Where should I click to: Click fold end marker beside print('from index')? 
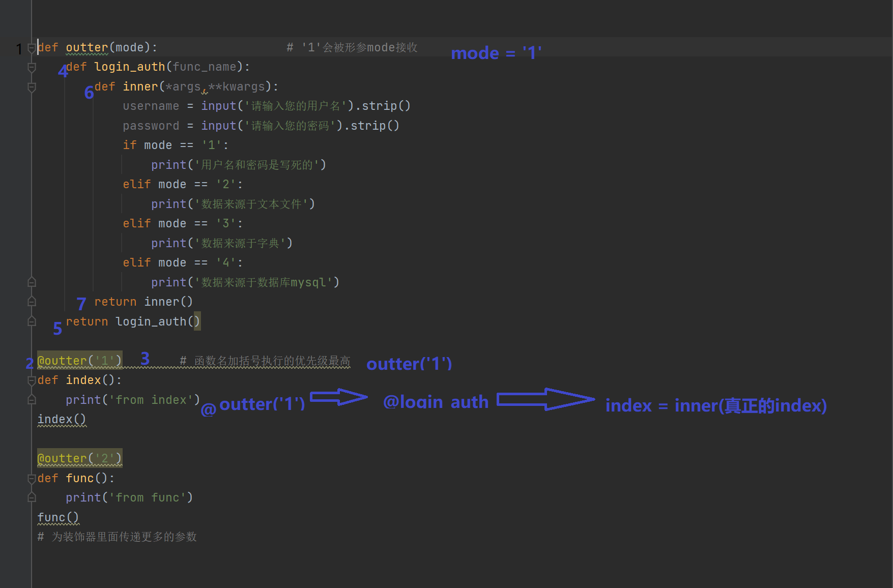(32, 400)
